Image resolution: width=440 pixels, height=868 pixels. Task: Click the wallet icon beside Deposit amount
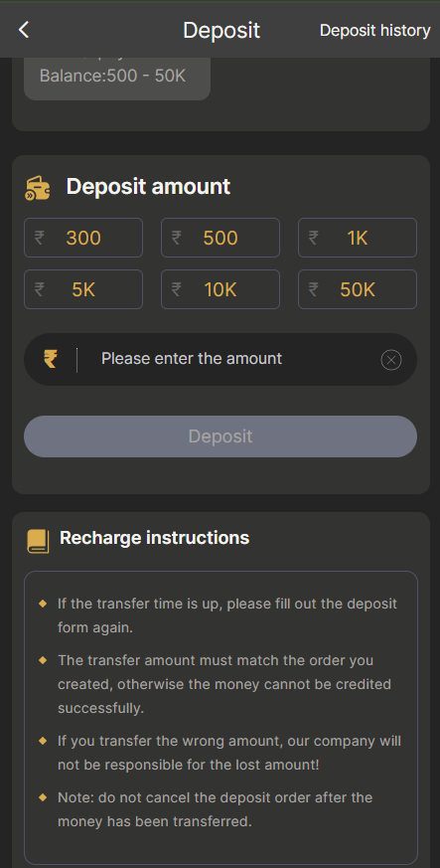click(x=38, y=188)
